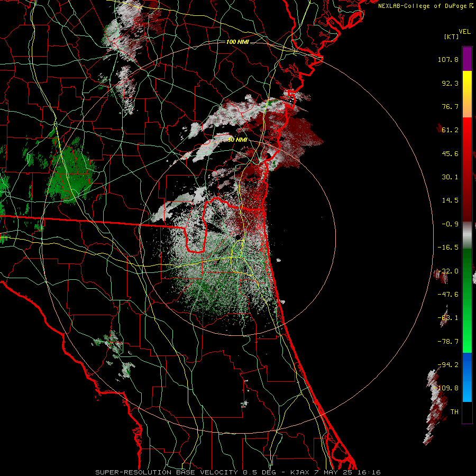This screenshot has height=476, width=476.
Task: Click the 14.5 velocity scale value
Action: coord(450,200)
